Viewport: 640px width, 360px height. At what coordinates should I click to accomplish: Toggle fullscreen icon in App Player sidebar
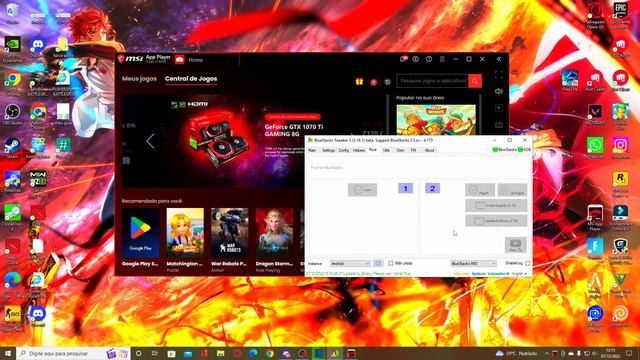pyautogui.click(x=499, y=75)
